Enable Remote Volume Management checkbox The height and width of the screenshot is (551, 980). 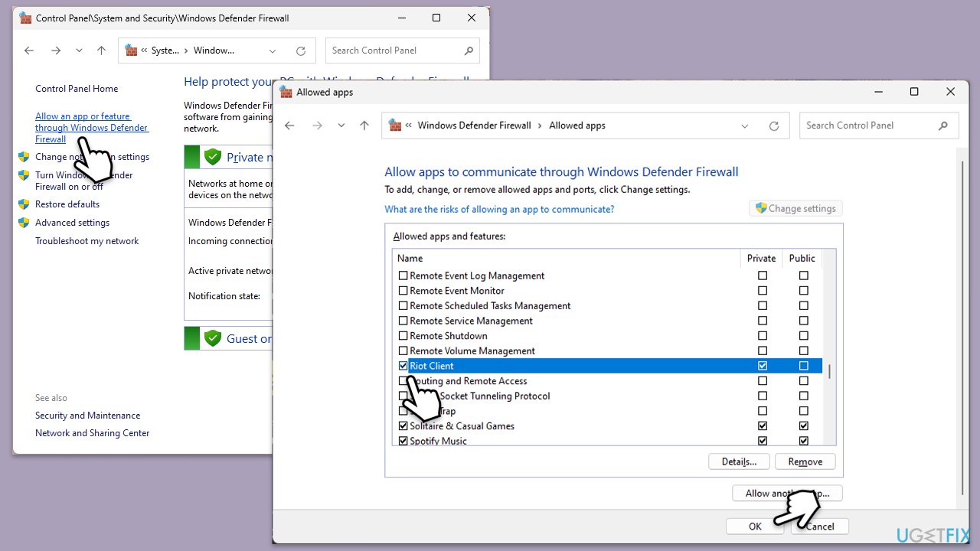403,350
